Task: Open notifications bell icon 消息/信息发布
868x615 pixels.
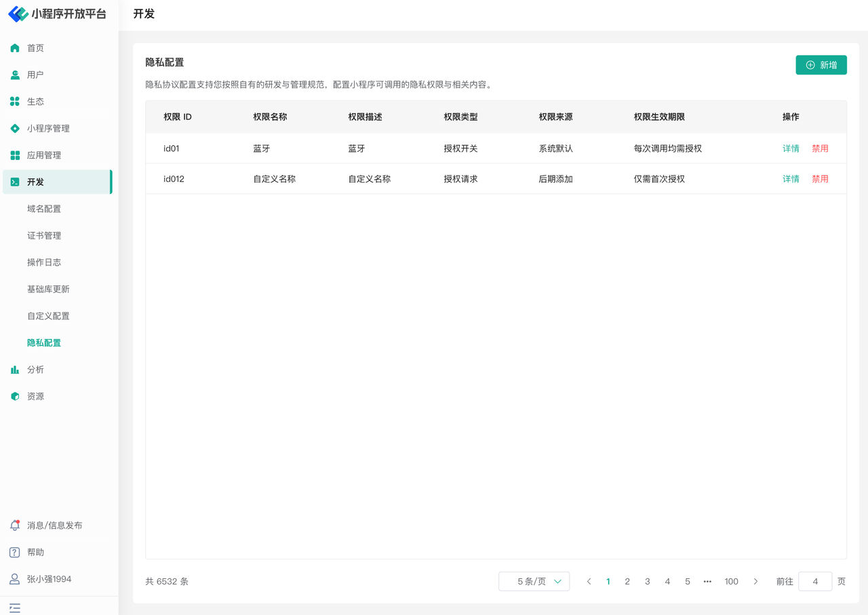Action: click(15, 525)
